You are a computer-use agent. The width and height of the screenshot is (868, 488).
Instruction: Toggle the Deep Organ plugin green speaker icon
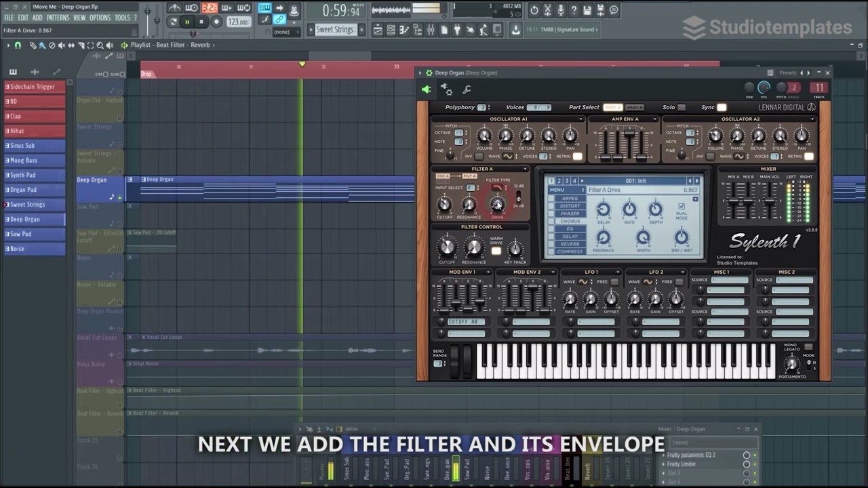[x=426, y=89]
